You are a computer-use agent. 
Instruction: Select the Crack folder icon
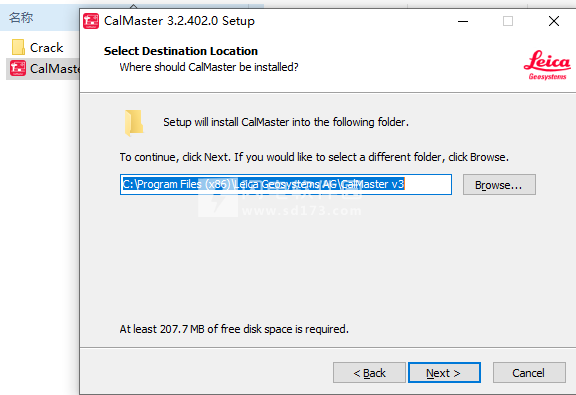pyautogui.click(x=18, y=47)
